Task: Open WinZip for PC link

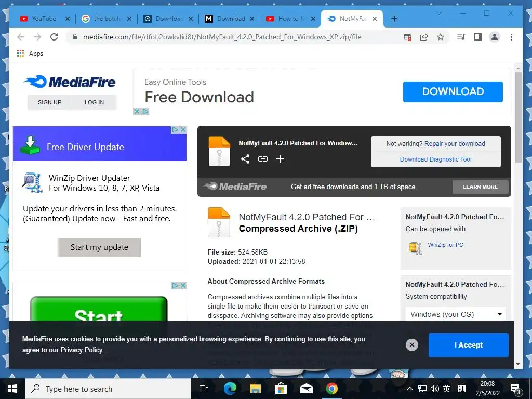Action: pos(445,245)
